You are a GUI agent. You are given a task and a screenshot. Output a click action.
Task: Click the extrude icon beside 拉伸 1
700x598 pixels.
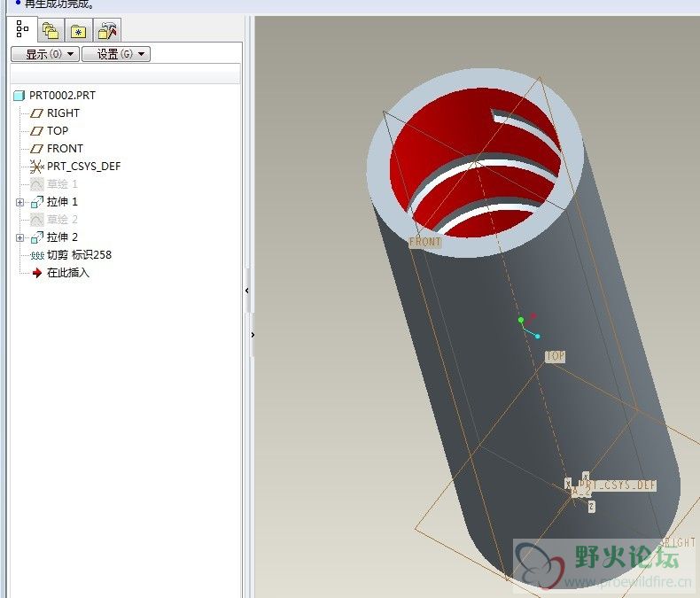[x=37, y=202]
